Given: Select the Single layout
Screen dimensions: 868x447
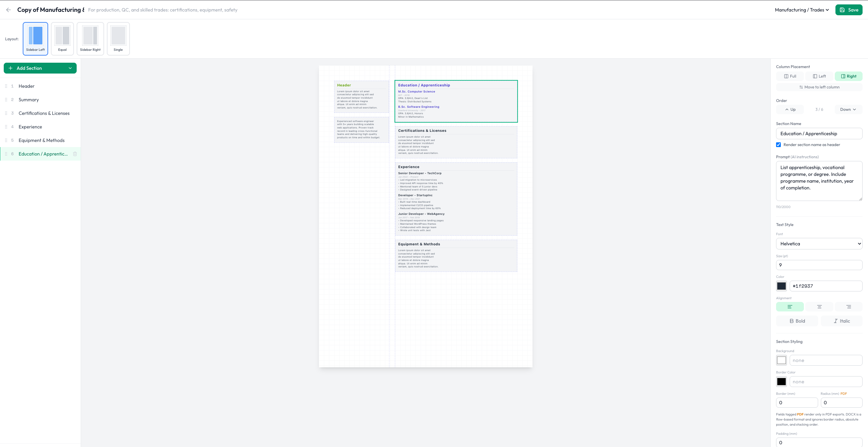Looking at the screenshot, I should [x=118, y=39].
